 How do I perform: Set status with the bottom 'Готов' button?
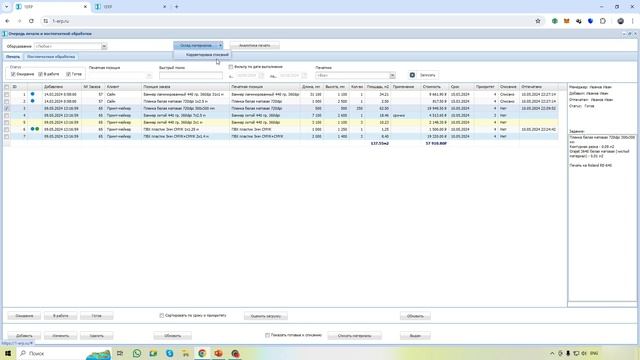[x=97, y=316]
